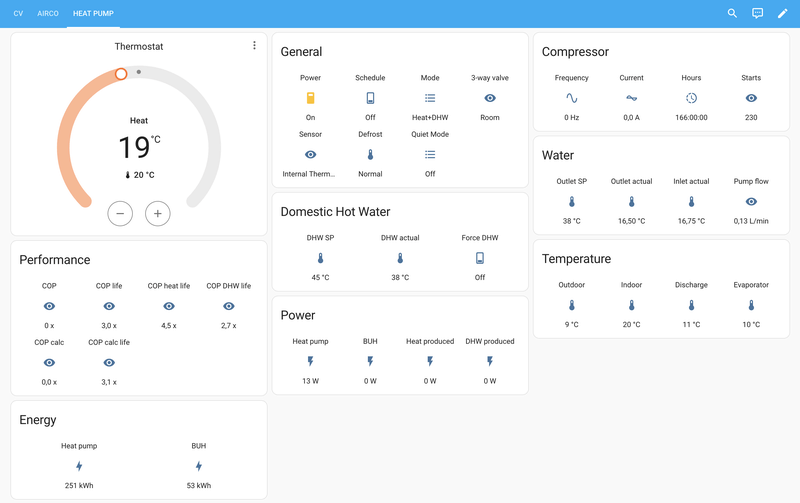Open the Mode Heat+DHW selector

point(430,98)
